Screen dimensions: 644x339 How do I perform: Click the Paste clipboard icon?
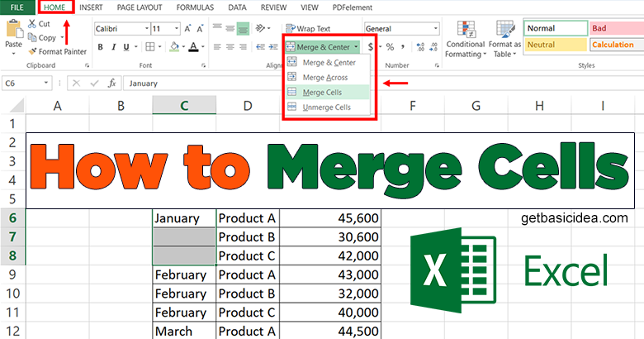pyautogui.click(x=13, y=29)
